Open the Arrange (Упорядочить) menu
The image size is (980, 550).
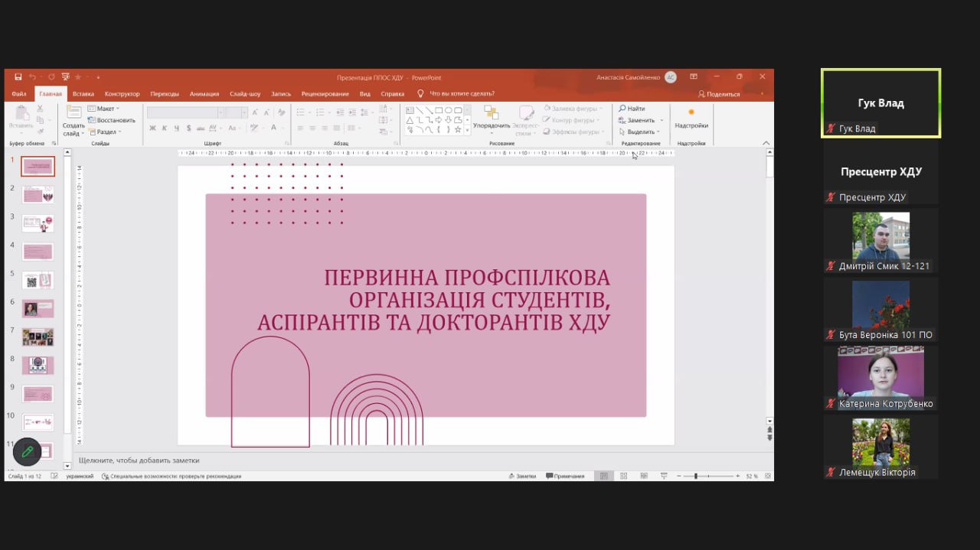tap(492, 121)
